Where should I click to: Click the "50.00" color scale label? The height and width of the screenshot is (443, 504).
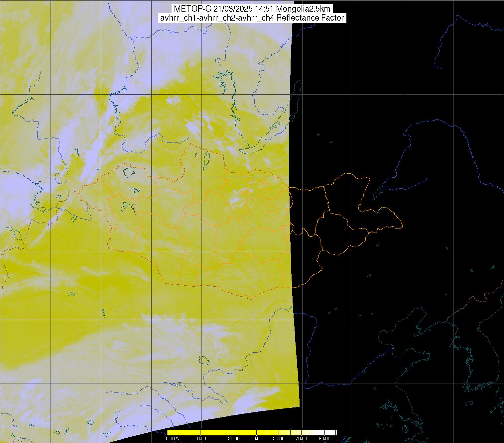(x=279, y=438)
